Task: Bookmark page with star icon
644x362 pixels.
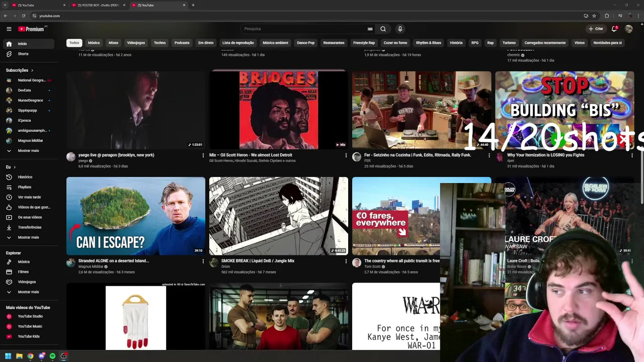Action: coord(594,16)
